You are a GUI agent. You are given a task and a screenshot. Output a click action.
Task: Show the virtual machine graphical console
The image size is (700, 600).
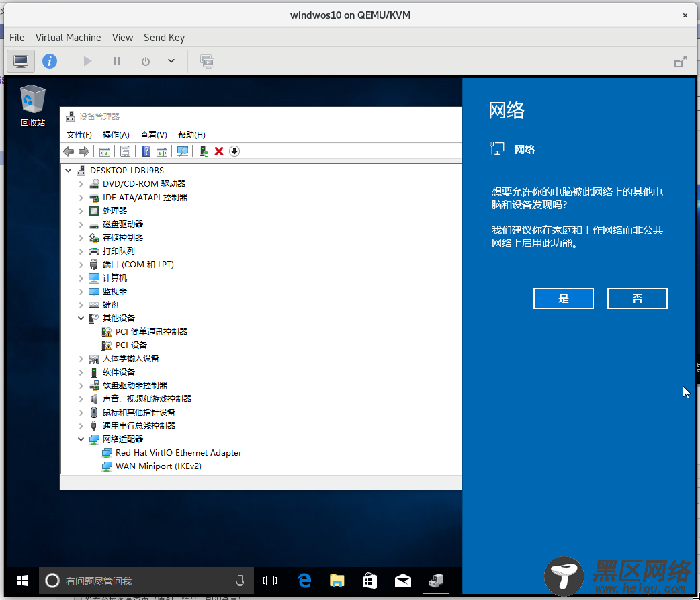pyautogui.click(x=21, y=61)
